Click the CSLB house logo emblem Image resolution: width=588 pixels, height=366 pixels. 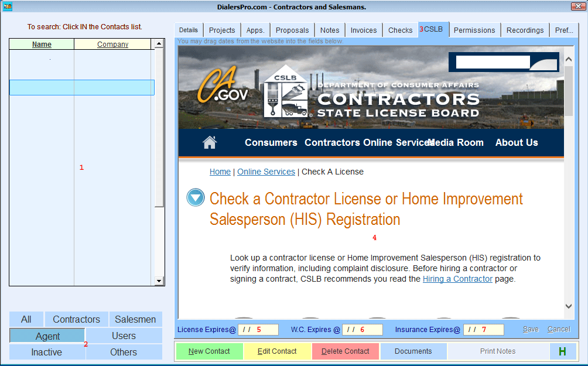[286, 91]
